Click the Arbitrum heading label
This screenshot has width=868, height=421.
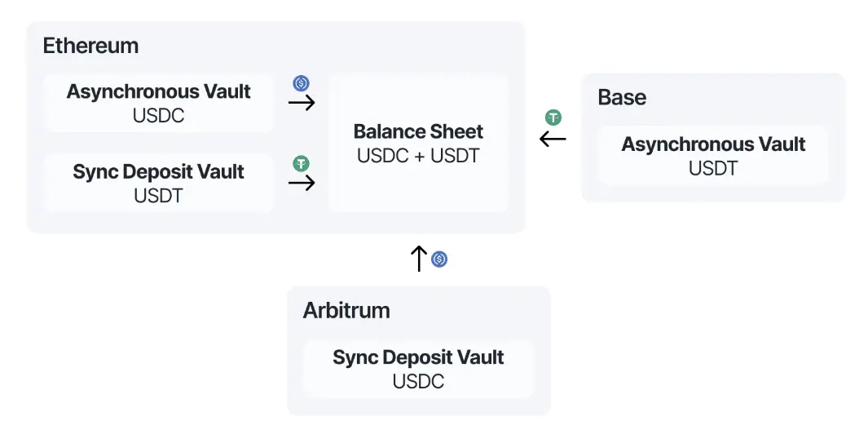tap(346, 310)
